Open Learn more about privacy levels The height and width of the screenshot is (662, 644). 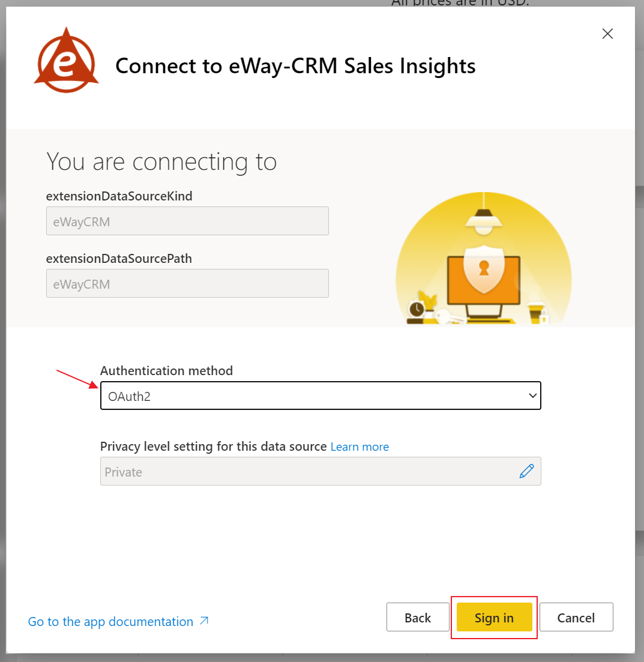tap(360, 447)
